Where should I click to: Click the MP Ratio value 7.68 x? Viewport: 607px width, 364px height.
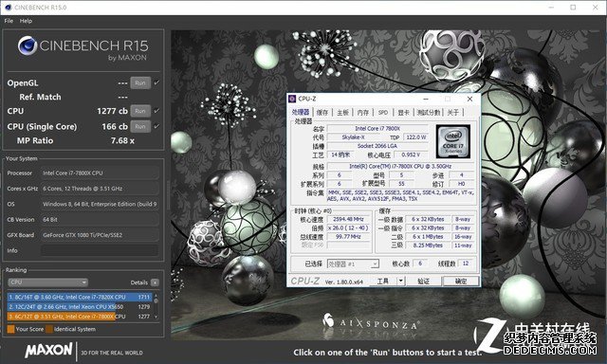point(122,141)
